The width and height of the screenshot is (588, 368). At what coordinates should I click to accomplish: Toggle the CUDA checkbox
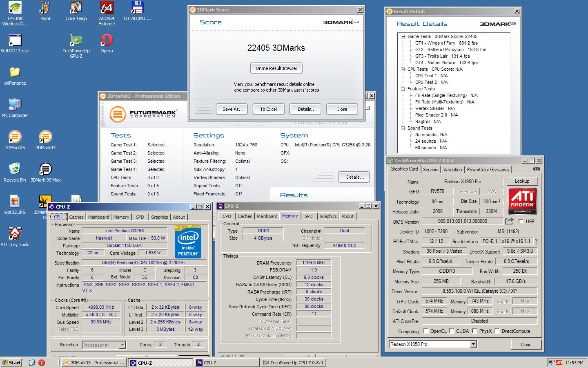tap(452, 331)
